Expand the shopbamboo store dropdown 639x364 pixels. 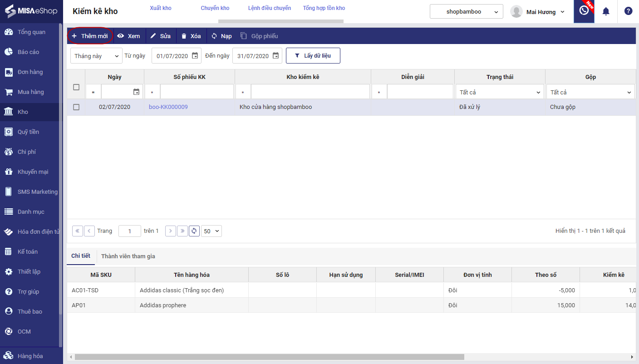[466, 12]
